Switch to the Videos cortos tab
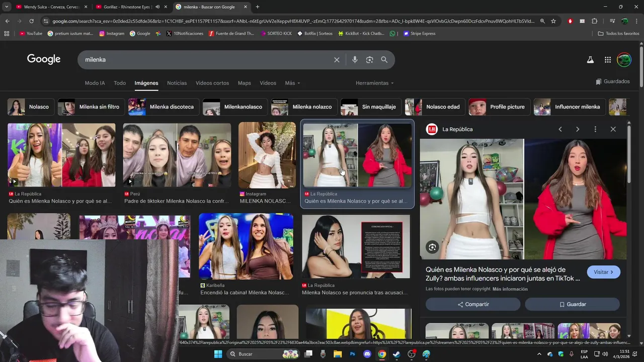The height and width of the screenshot is (362, 644). tap(212, 83)
